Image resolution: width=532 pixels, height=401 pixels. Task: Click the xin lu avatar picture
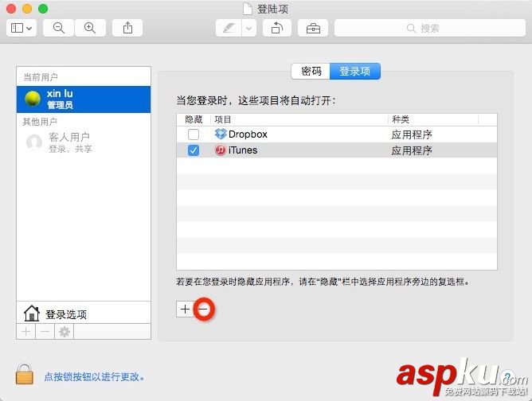click(33, 99)
